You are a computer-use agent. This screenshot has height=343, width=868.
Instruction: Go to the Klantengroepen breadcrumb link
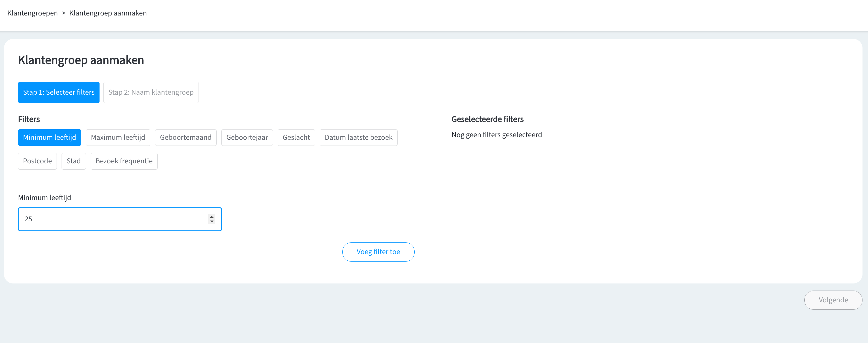pyautogui.click(x=33, y=13)
